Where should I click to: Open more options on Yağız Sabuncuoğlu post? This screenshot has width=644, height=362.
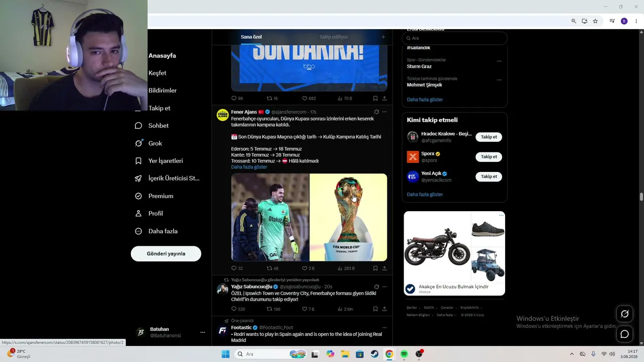[x=384, y=287]
